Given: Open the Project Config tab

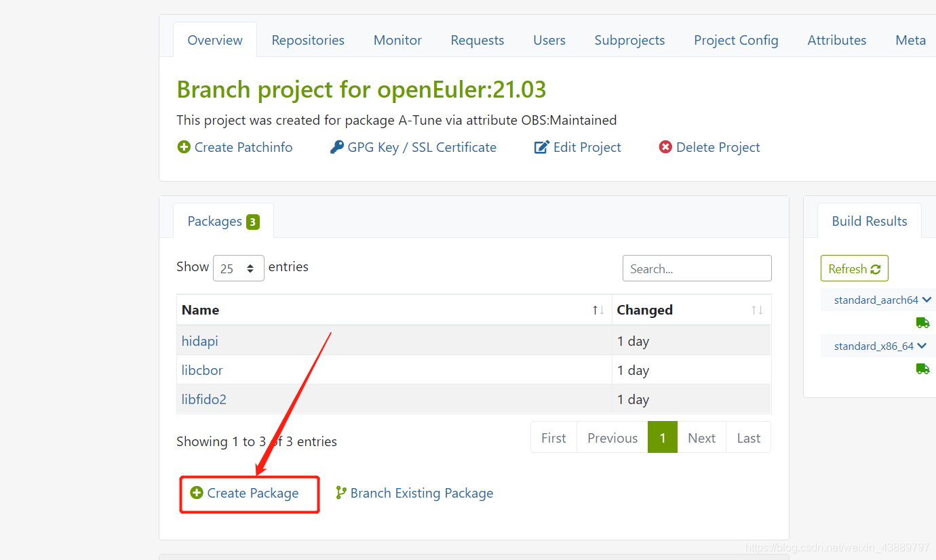Looking at the screenshot, I should (x=735, y=40).
